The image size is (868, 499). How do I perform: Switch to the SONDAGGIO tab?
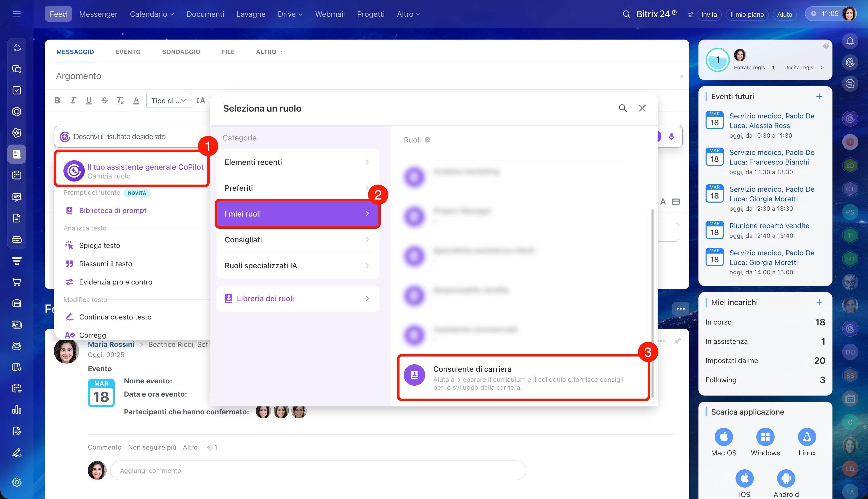pyautogui.click(x=181, y=52)
